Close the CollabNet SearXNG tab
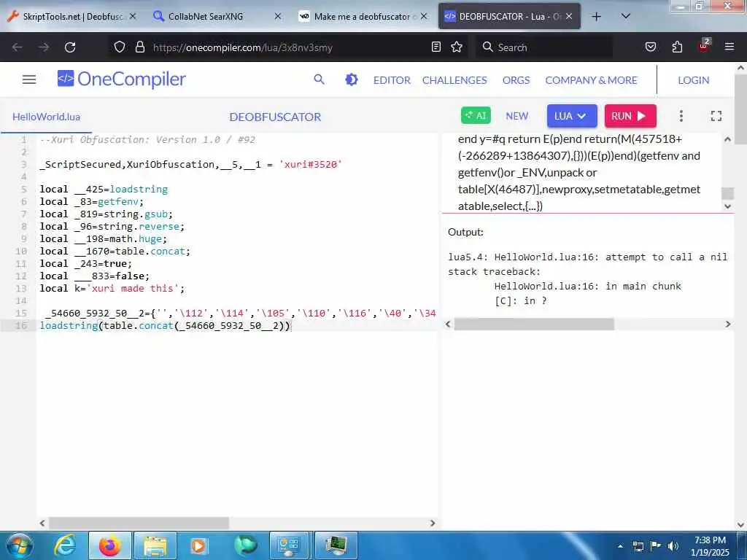This screenshot has width=747, height=560. tap(278, 16)
